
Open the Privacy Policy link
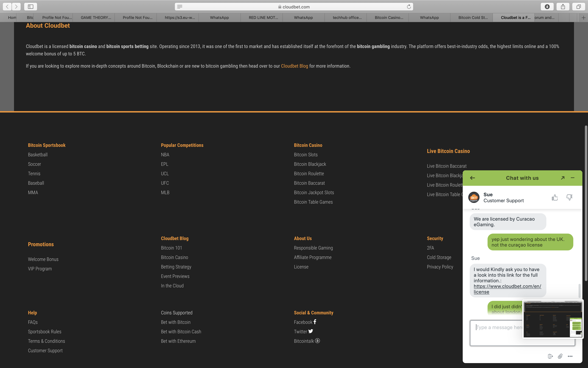point(440,267)
